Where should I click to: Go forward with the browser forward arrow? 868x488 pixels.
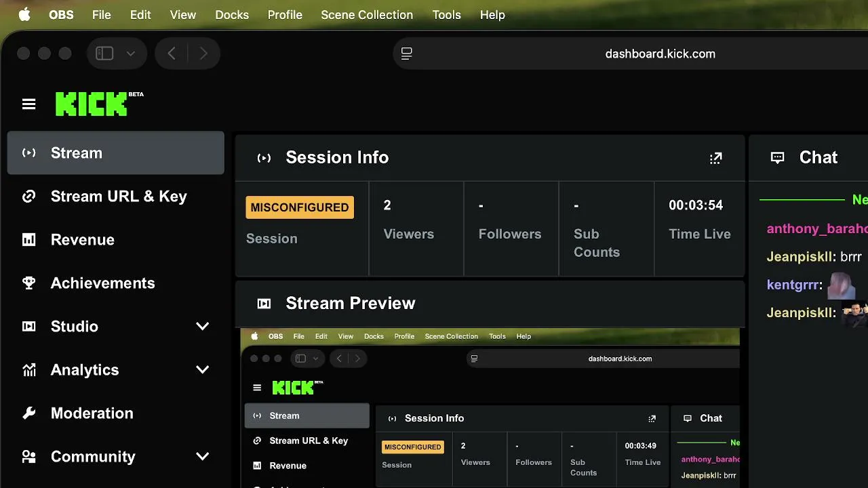click(203, 54)
